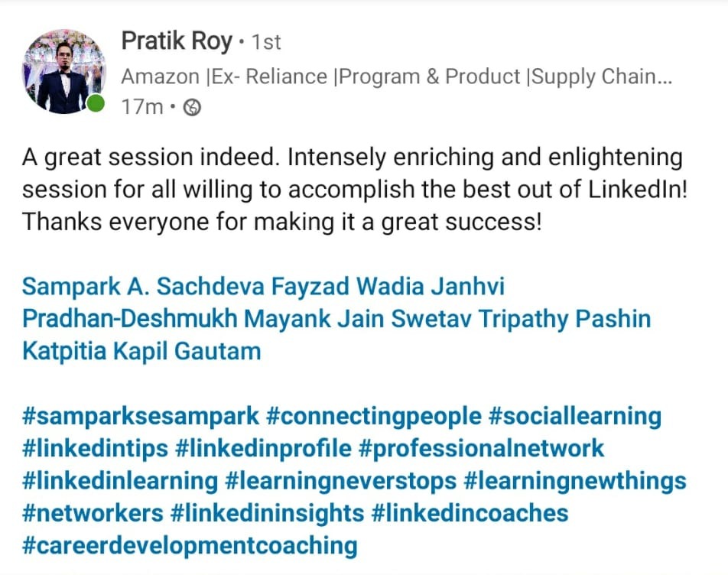728x575 pixels.
Task: Click the #networkers hashtag
Action: [93, 513]
